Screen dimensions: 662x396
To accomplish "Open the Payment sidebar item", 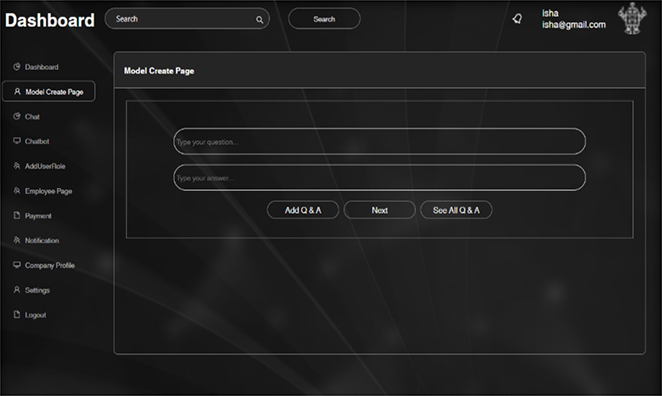I will point(38,216).
